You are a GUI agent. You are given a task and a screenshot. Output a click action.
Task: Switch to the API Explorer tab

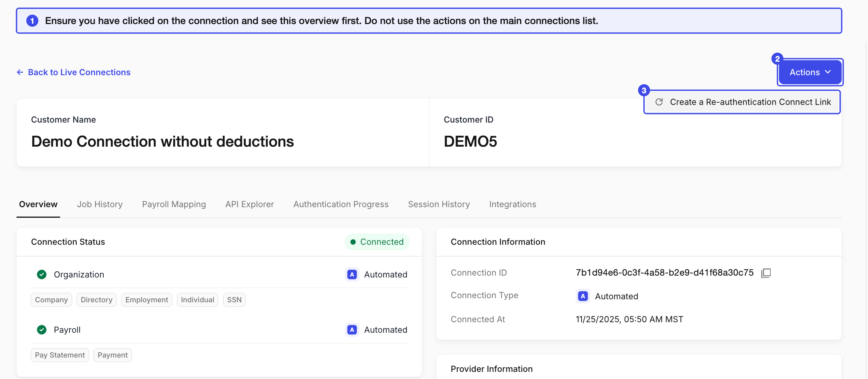[250, 204]
